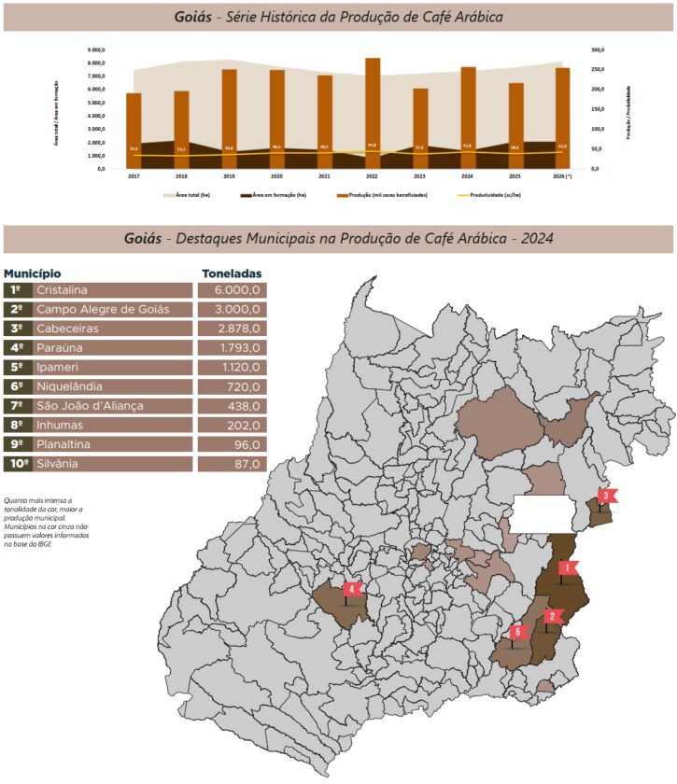Click the Área total legend swatch
This screenshot has height=784, width=677.
(169, 195)
